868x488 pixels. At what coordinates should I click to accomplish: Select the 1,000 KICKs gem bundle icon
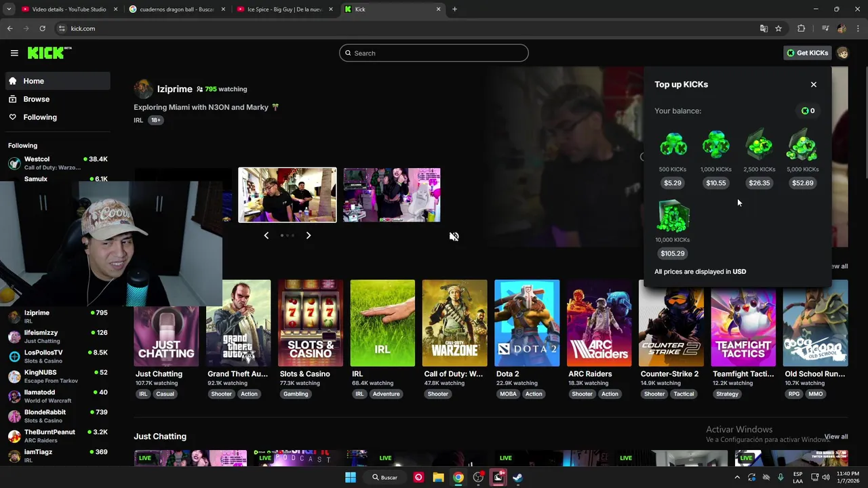[x=715, y=144]
